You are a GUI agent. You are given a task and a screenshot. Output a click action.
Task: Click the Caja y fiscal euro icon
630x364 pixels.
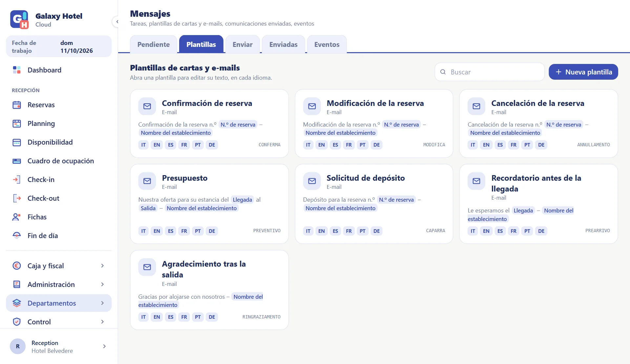(17, 266)
